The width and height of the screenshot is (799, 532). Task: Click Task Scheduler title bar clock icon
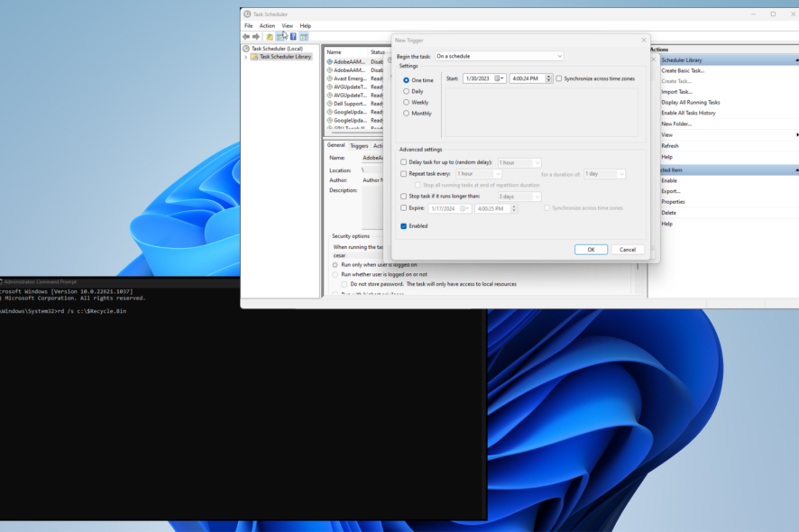[247, 14]
